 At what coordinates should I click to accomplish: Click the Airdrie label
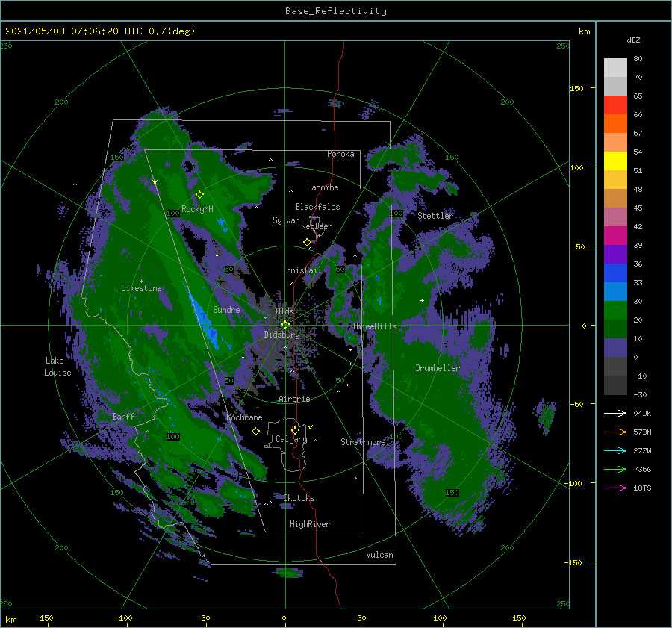(294, 399)
